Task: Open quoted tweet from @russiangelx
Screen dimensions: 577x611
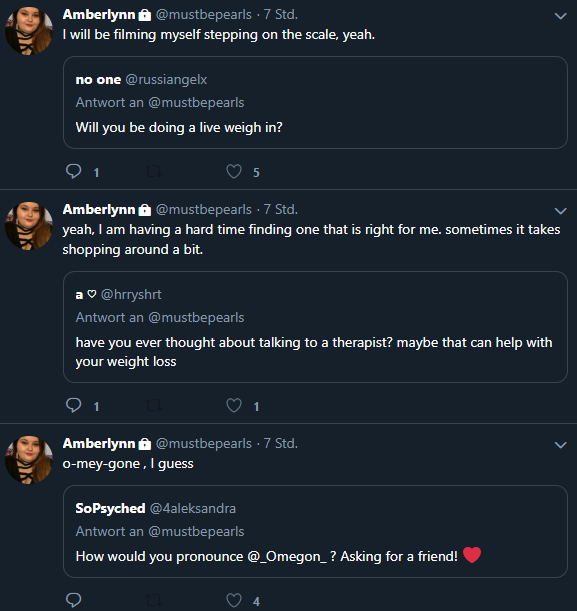Action: coord(315,102)
